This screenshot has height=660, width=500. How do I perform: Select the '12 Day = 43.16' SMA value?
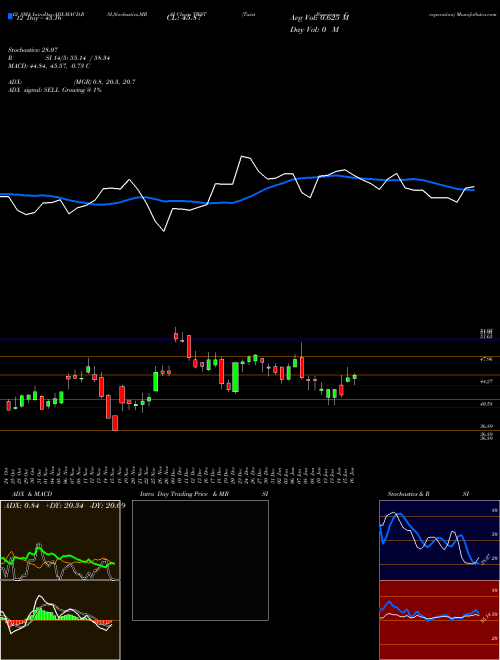click(39, 18)
